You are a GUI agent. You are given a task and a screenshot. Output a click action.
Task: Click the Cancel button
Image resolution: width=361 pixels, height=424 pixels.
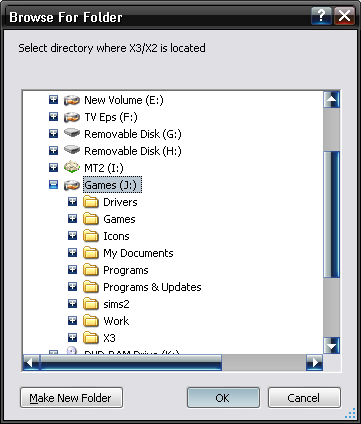click(304, 398)
